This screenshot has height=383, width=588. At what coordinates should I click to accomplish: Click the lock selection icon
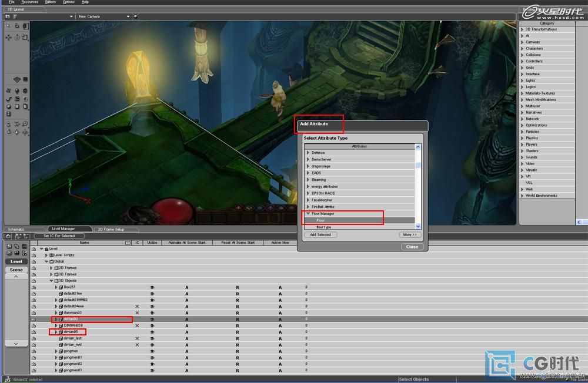(x=17, y=26)
